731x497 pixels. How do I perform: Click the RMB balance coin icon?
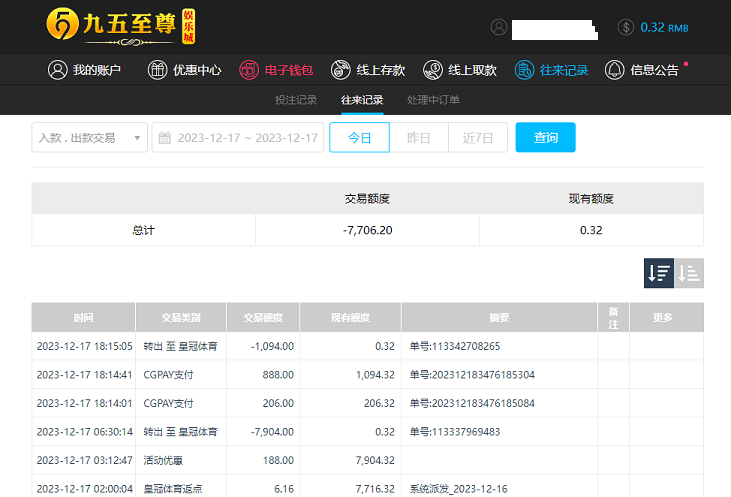(626, 27)
